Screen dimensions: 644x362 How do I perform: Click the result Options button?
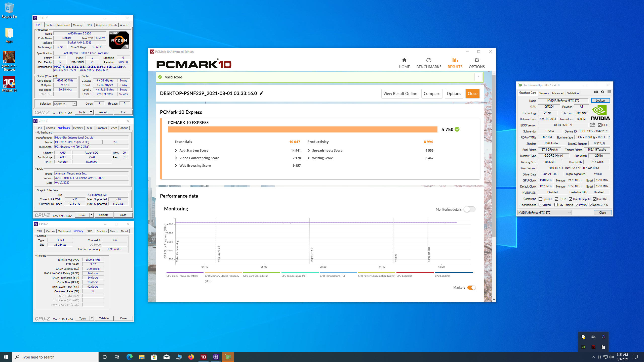click(x=454, y=94)
